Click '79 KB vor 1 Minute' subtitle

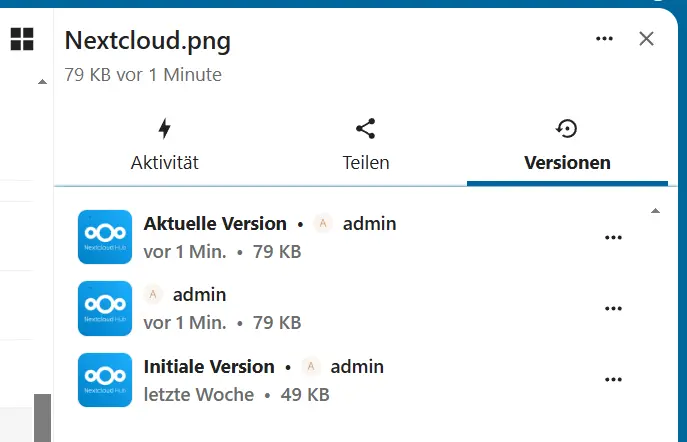coord(143,74)
